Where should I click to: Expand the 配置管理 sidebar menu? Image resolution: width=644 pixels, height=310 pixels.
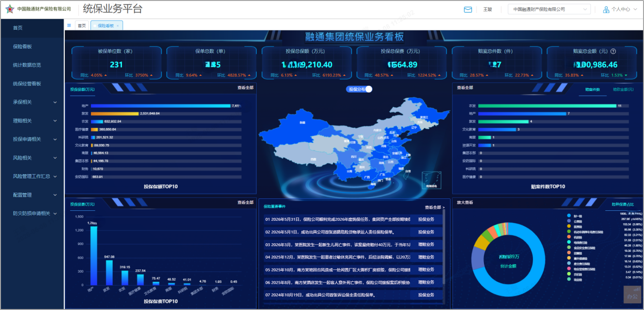[x=32, y=195]
